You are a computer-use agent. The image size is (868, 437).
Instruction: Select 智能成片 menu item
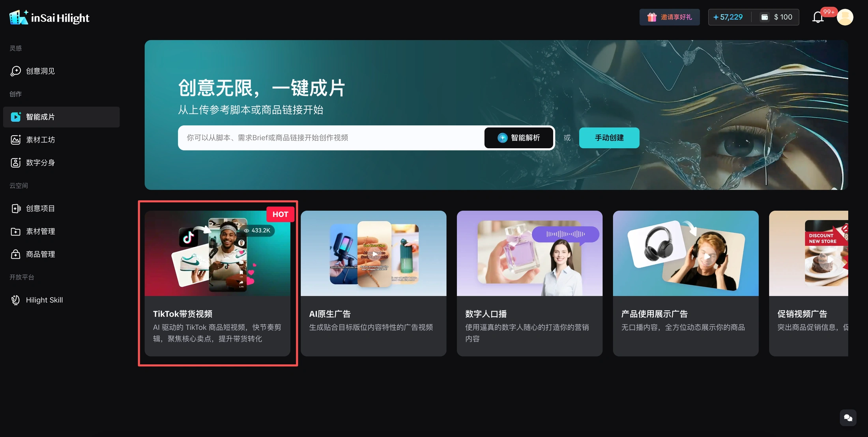[62, 117]
